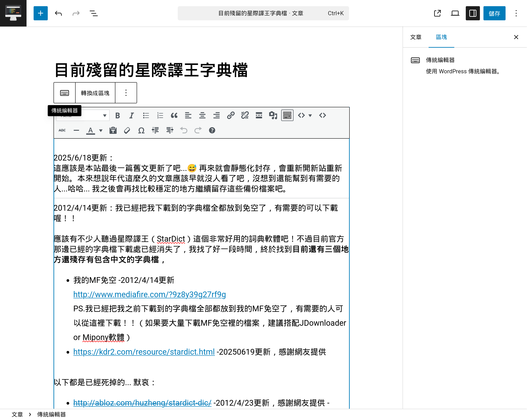Screen dimensions: 527x420
Task: Insert Read More tag
Action: (259, 115)
